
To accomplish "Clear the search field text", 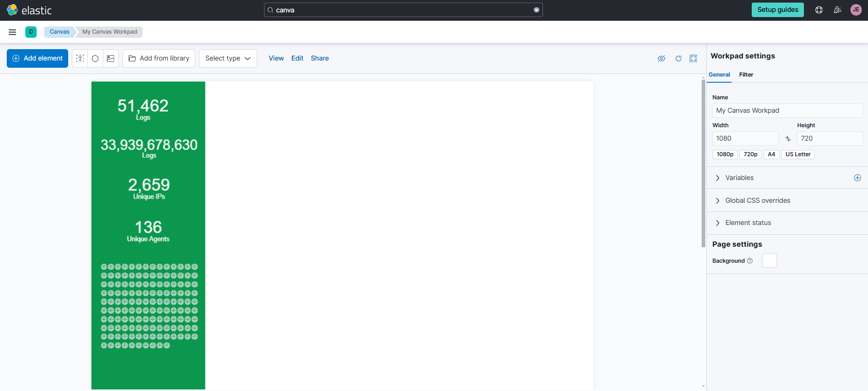I will 536,10.
